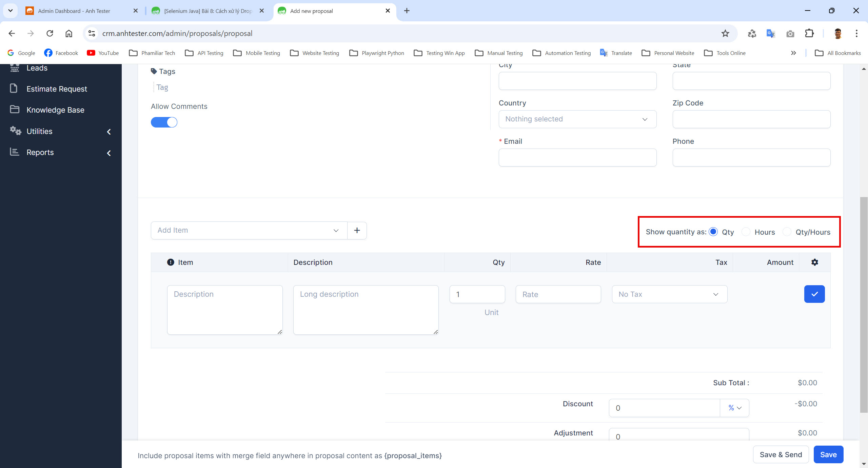Close the Admin Dashboard tab
Viewport: 868px width, 468px height.
pos(136,11)
